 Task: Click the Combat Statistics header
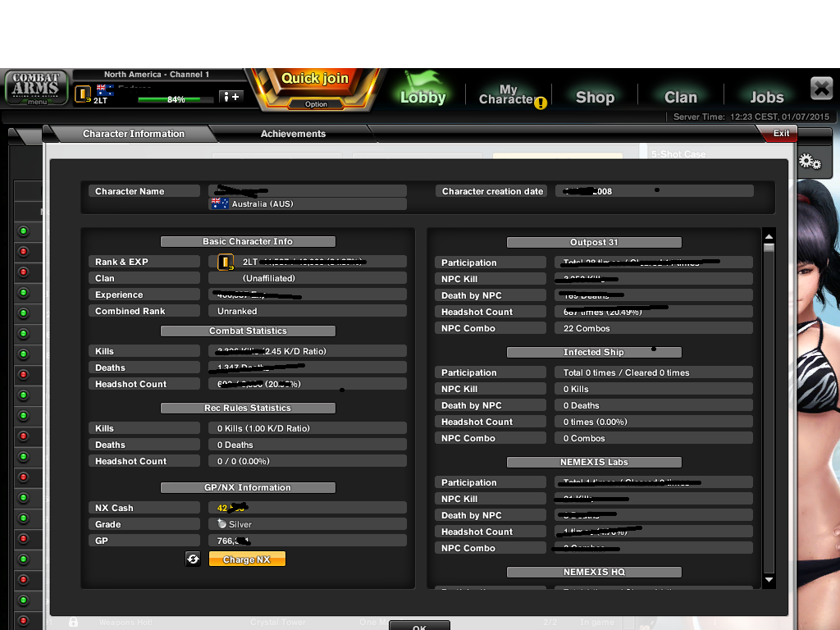248,331
